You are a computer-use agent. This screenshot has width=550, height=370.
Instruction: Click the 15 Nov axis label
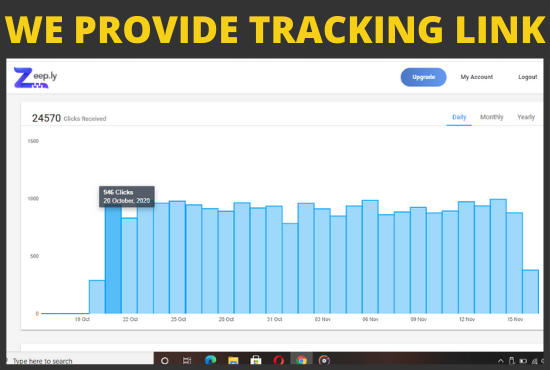tap(515, 319)
